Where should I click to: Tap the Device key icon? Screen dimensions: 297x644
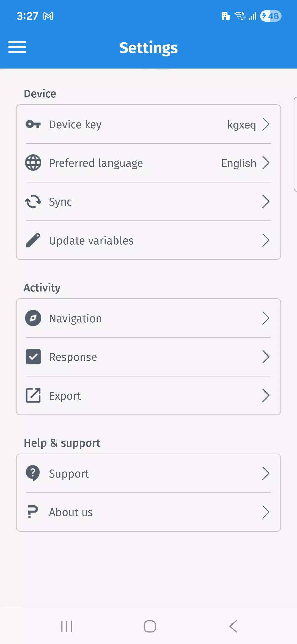click(x=33, y=124)
